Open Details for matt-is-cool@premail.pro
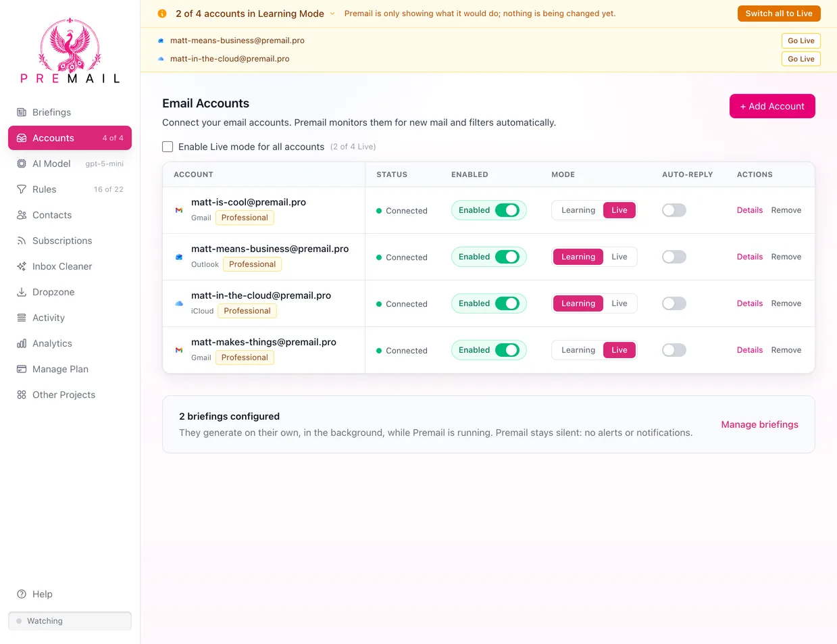This screenshot has height=644, width=837. click(750, 210)
